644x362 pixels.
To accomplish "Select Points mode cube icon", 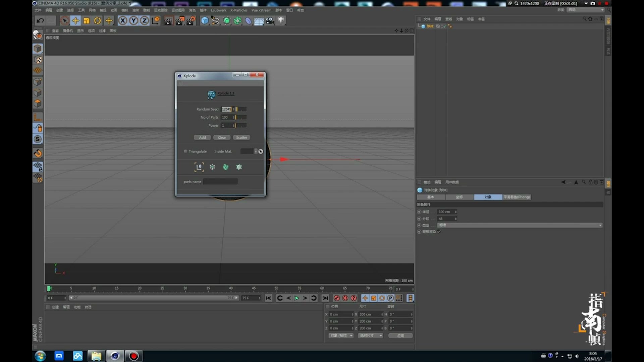I will point(38,82).
